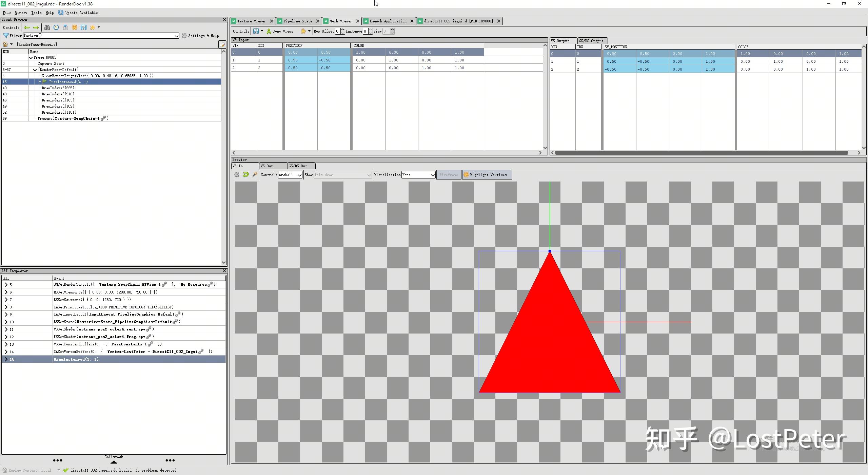Click the VS Output horizontal scrollbar
This screenshot has height=475, width=868.
(x=701, y=153)
